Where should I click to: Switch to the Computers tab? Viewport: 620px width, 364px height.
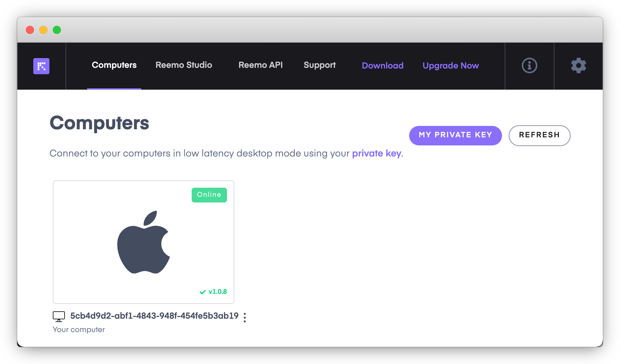[114, 65]
